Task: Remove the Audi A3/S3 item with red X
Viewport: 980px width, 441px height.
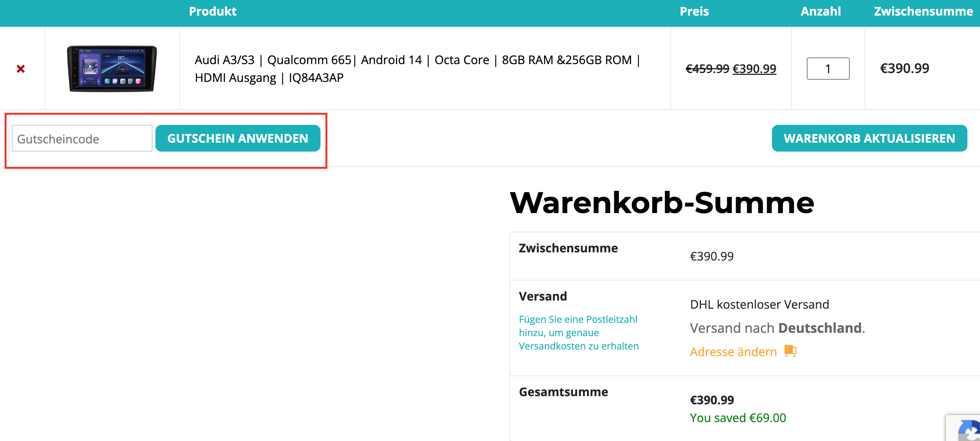Action: point(21,69)
